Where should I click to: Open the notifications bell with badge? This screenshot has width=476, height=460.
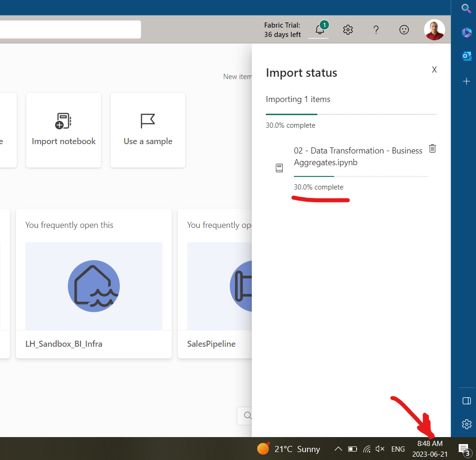click(319, 29)
